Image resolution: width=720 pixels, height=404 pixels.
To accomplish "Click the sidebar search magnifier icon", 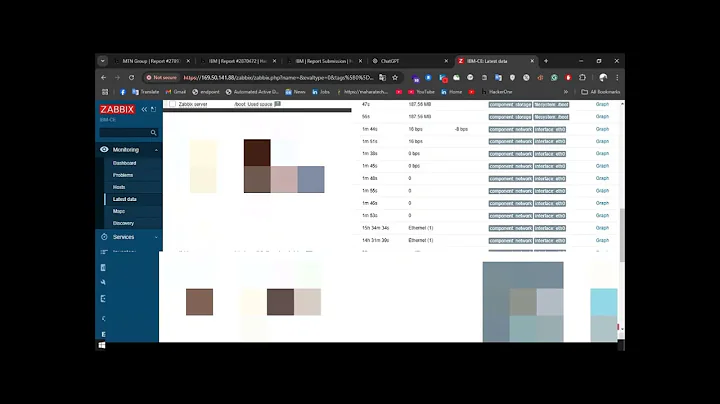I will 153,133.
